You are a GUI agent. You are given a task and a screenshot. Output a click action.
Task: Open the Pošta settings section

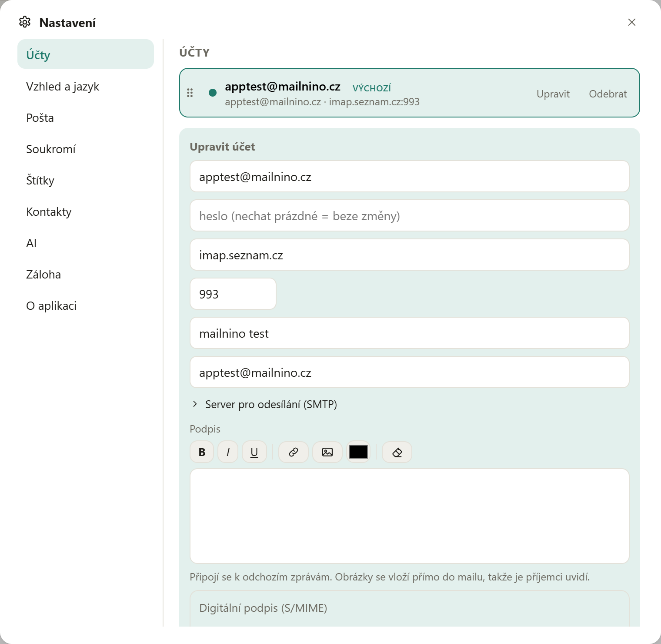coord(86,118)
